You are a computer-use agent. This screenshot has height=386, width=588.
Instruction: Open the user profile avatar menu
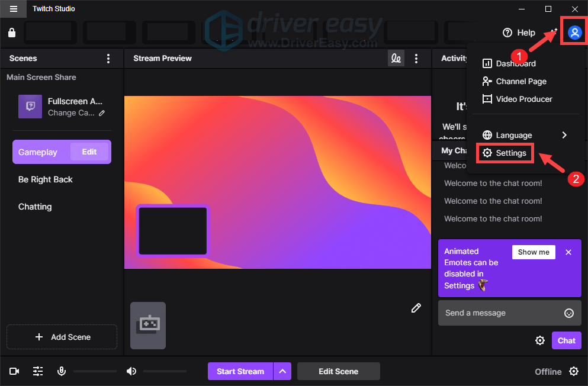[574, 33]
